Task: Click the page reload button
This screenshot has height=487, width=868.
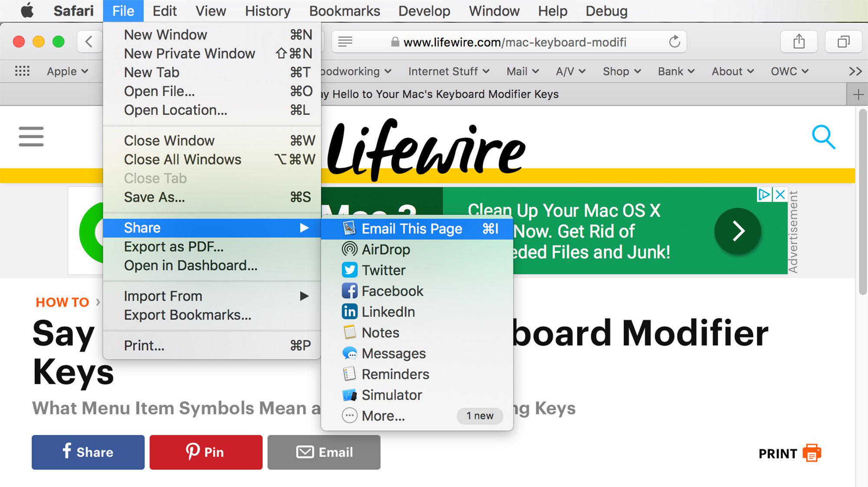Action: click(x=674, y=41)
